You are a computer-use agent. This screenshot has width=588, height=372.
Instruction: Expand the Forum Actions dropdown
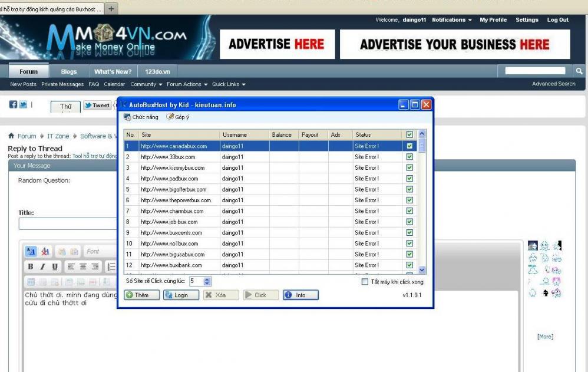[x=187, y=84]
